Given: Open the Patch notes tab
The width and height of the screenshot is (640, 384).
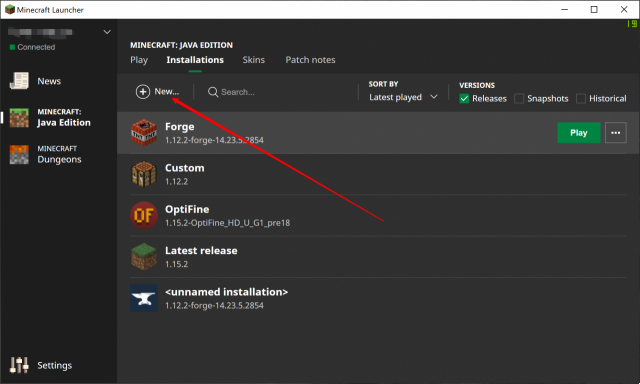Looking at the screenshot, I should (310, 60).
